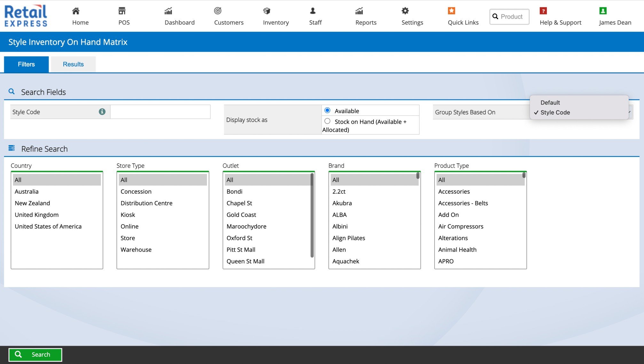Viewport: 644px width, 364px height.
Task: Open the Settings gear icon
Action: coord(405,11)
